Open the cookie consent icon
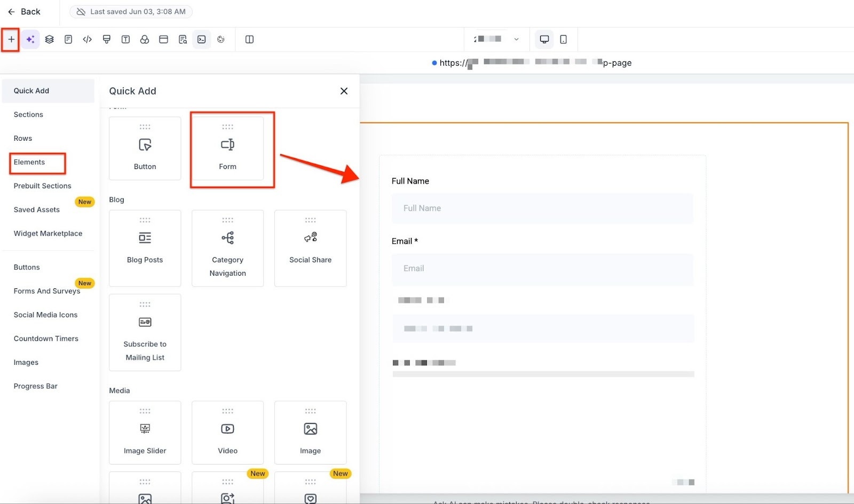 (221, 39)
